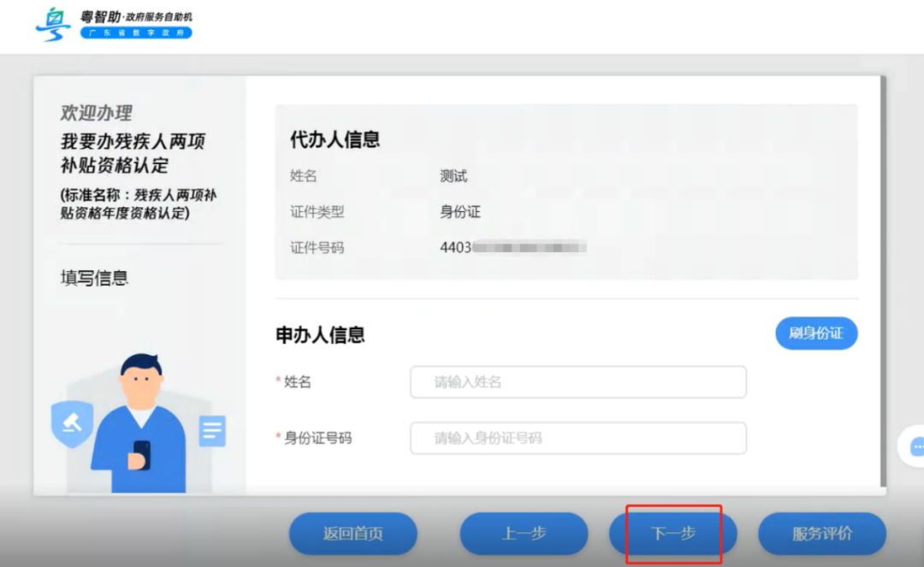Click the 上一步 button
Screen dimensions: 924x567
[523, 533]
